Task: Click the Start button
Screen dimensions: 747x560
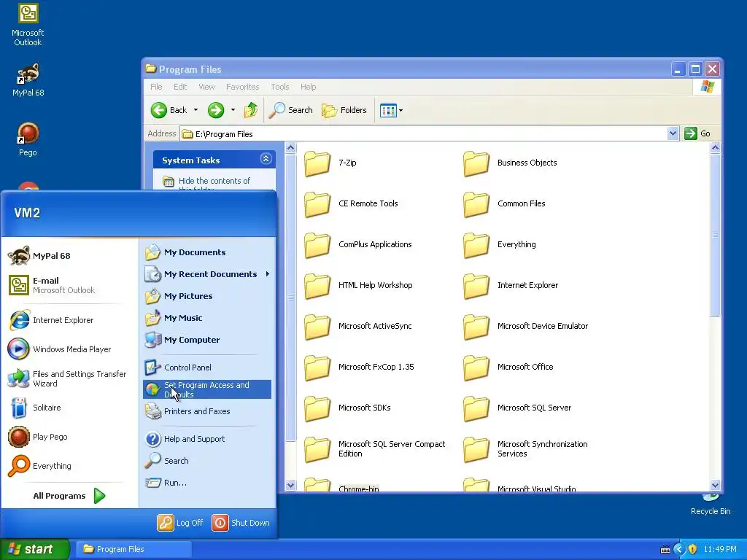Action: tap(35, 550)
